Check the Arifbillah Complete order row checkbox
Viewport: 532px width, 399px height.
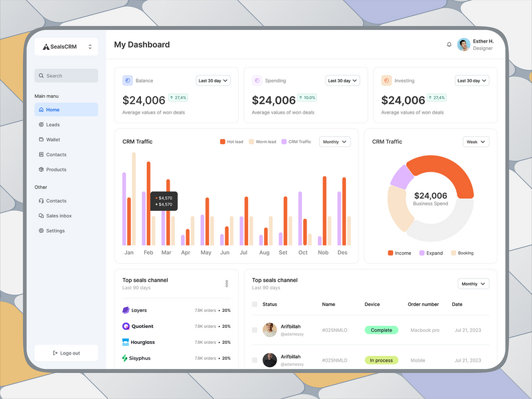[x=254, y=330]
